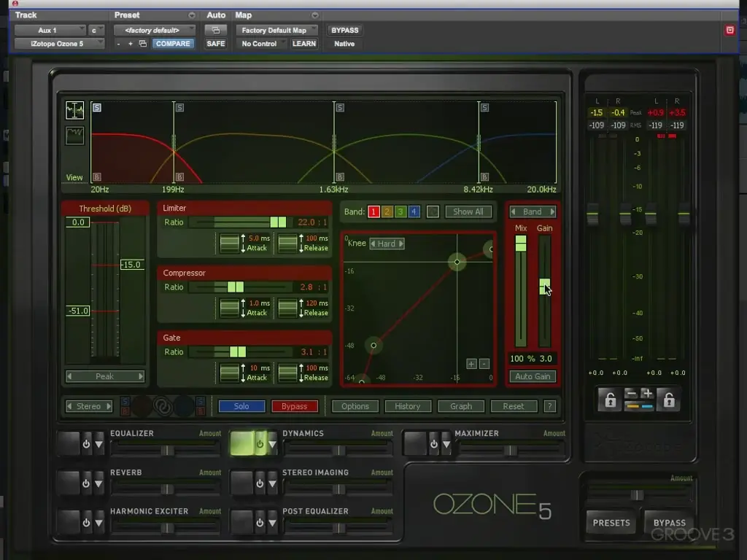Open the Preset header menu arrow
Image resolution: width=747 pixels, height=560 pixels.
pos(192,15)
